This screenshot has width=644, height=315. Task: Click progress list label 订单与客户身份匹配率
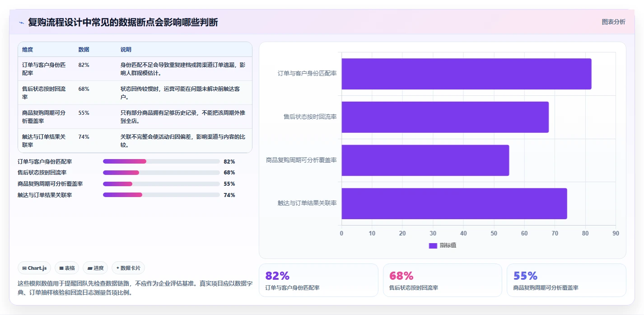click(x=45, y=161)
